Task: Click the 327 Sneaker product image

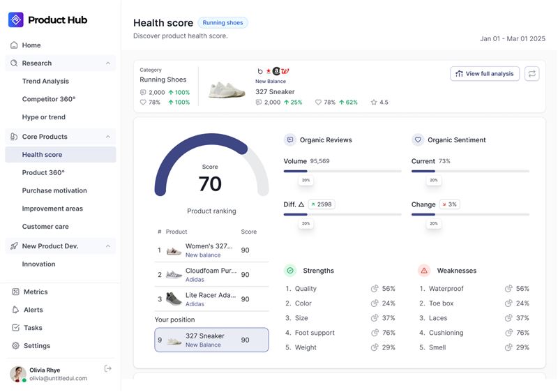Action: point(227,89)
